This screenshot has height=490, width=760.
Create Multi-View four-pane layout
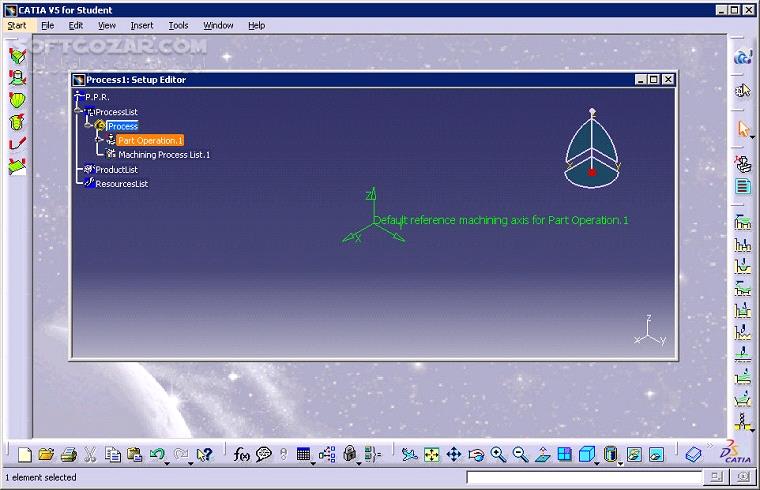[565, 455]
